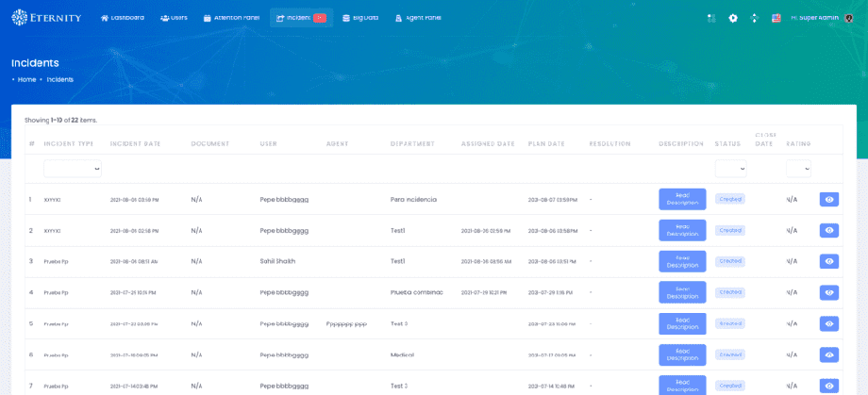Click incident type Prueba Pp in row 3
The image size is (868, 395).
56,261
